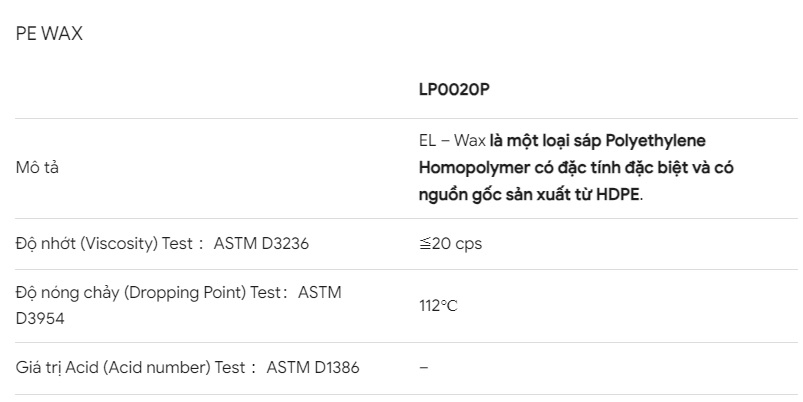Click the EL – Wax description text
Viewport: 803px width, 402px height.
coord(452,140)
